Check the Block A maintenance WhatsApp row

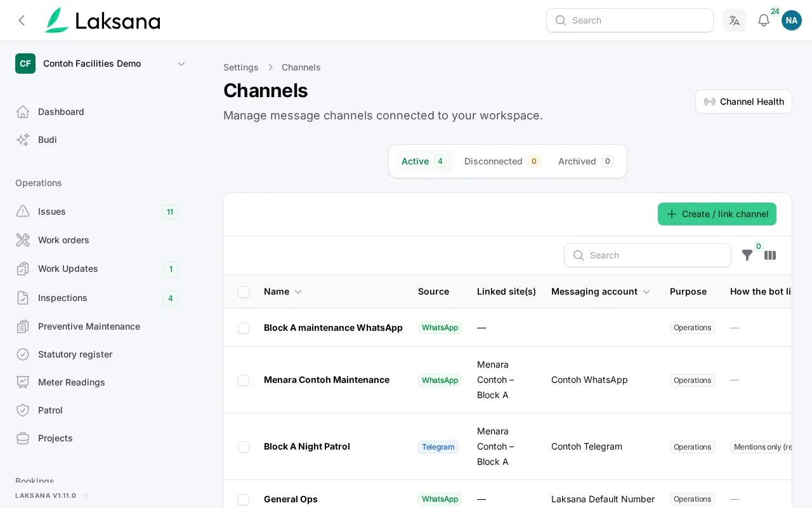(x=244, y=328)
